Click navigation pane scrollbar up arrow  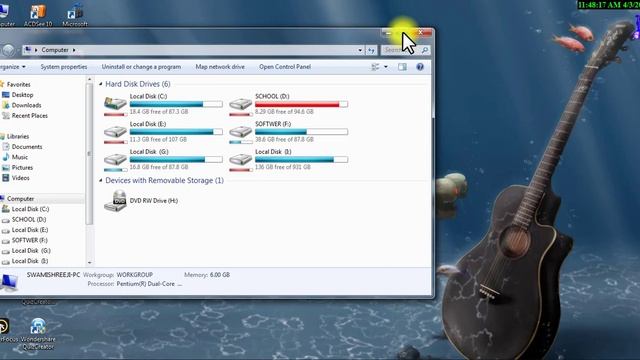(x=90, y=80)
